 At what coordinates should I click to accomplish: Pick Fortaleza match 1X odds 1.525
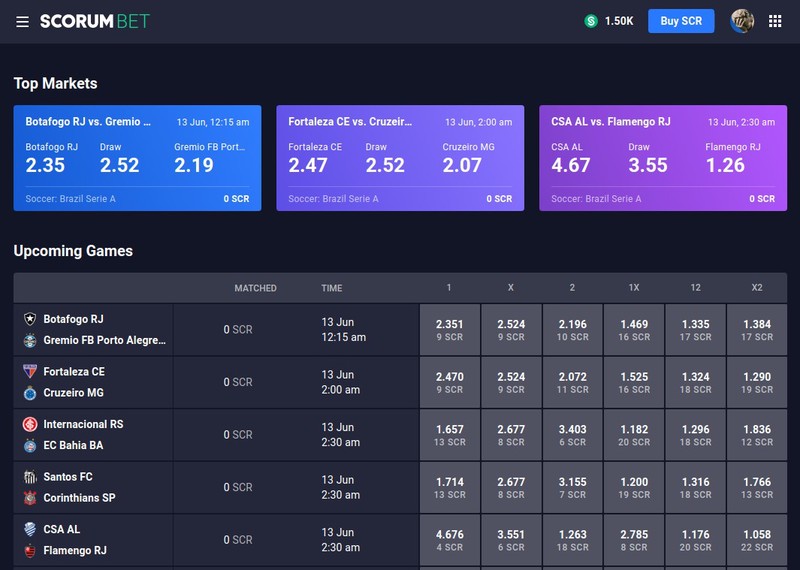(634, 382)
